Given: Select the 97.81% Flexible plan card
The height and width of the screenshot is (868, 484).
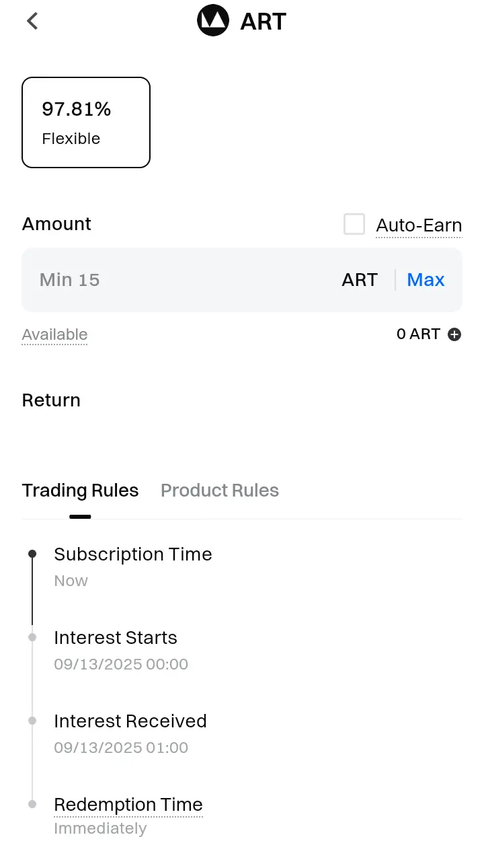Looking at the screenshot, I should [86, 122].
